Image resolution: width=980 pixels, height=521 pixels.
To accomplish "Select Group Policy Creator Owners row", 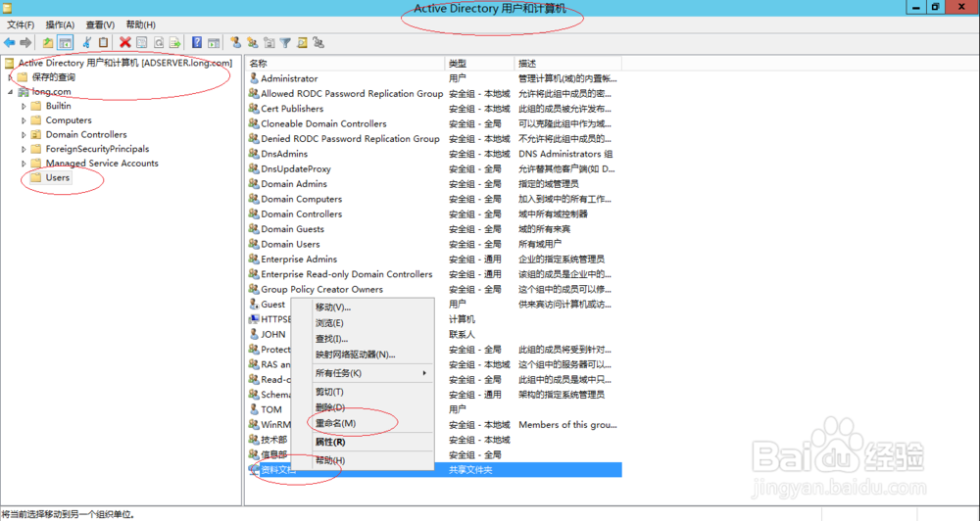I will 321,289.
